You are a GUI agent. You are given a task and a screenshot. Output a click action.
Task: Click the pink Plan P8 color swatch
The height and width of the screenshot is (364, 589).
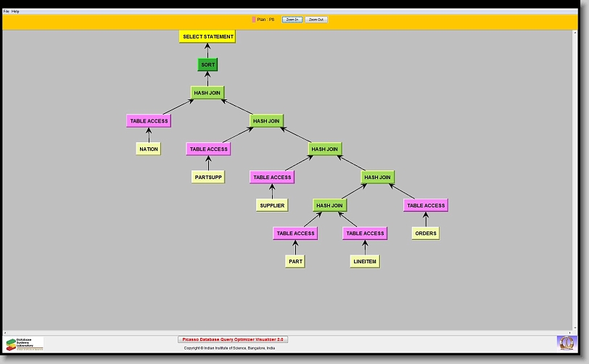(x=254, y=20)
